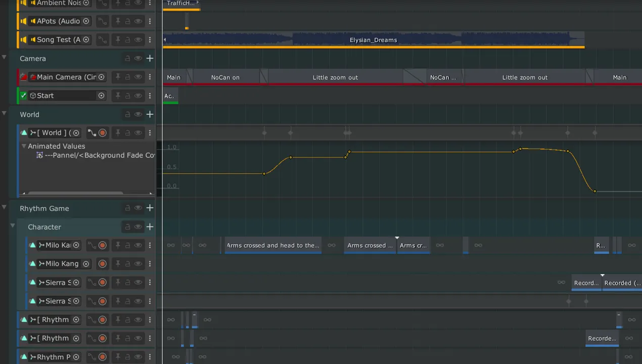Lock the World track group
Image resolution: width=642 pixels, height=364 pixels.
point(128,114)
